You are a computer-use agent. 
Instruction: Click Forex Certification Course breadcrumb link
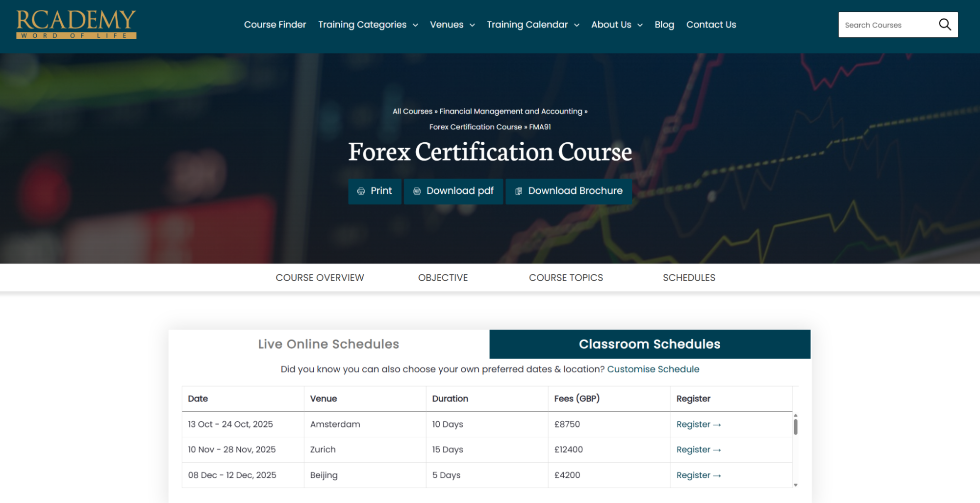(476, 127)
